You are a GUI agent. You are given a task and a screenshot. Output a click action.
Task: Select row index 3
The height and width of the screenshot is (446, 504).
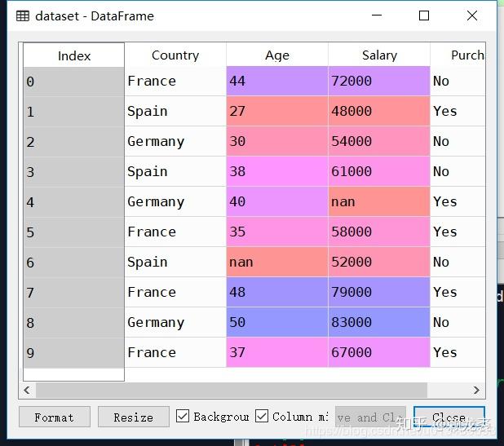coord(73,171)
